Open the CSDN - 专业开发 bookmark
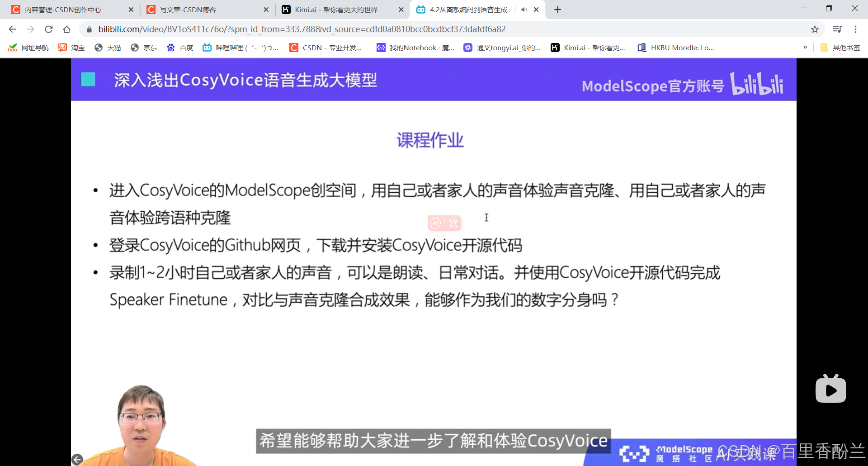This screenshot has width=868, height=466. (325, 48)
